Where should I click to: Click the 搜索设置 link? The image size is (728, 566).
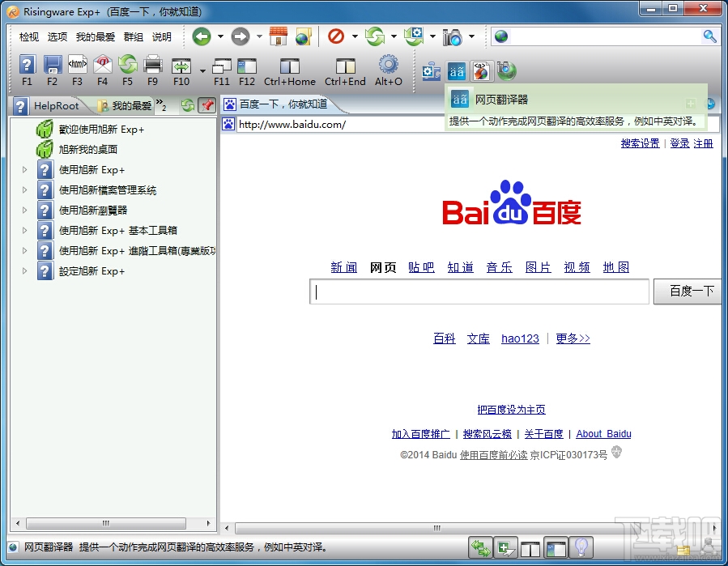coord(640,143)
